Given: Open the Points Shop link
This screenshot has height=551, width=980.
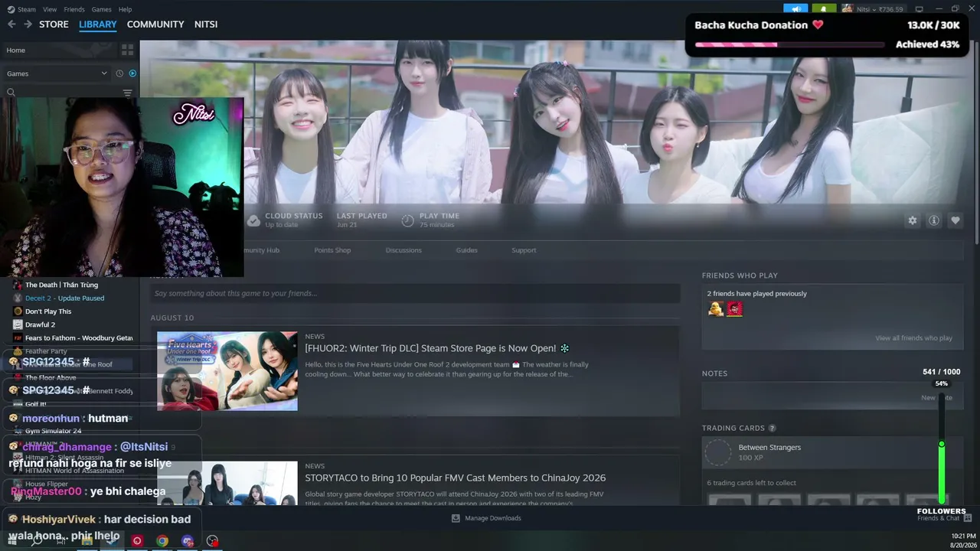Looking at the screenshot, I should tap(332, 250).
